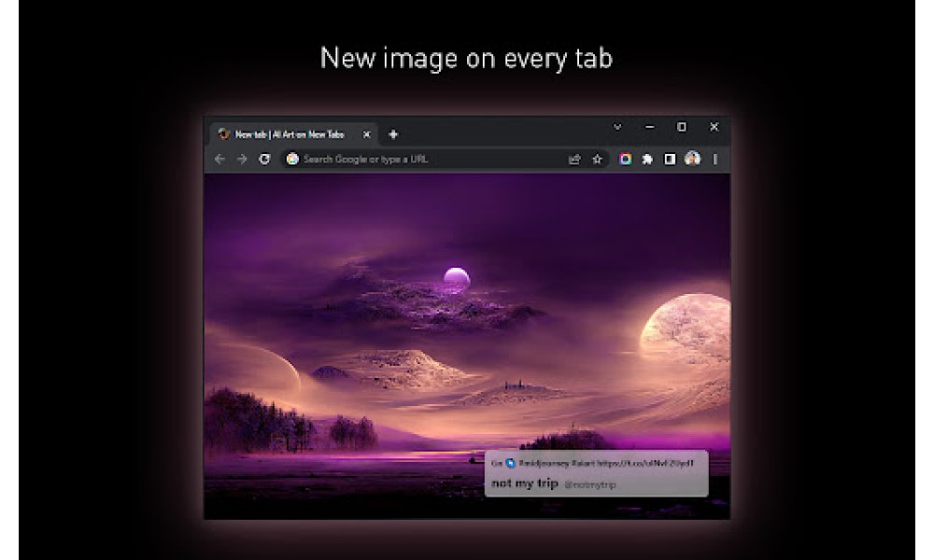Expand the tab search chevron
Screen dimensions: 934x560
click(x=617, y=127)
